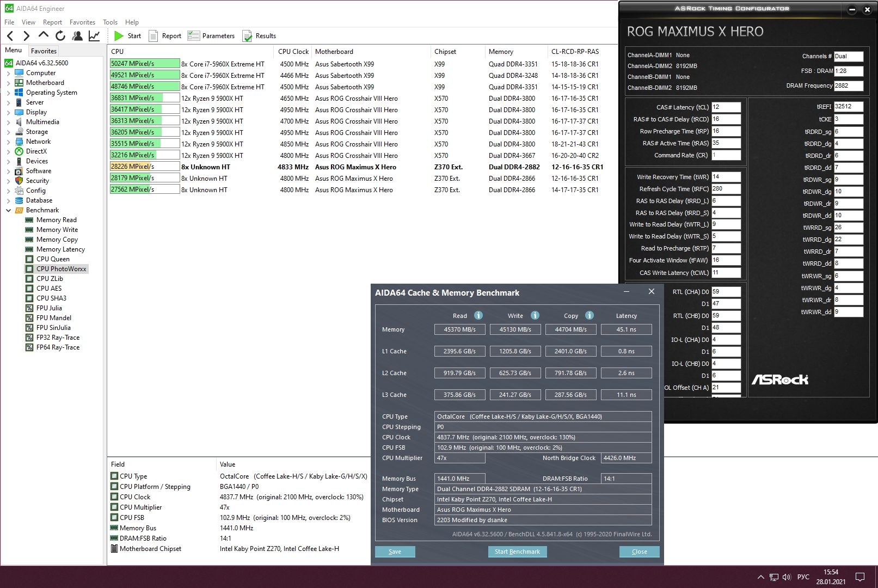Click the Results label in toolbar

(x=266, y=36)
